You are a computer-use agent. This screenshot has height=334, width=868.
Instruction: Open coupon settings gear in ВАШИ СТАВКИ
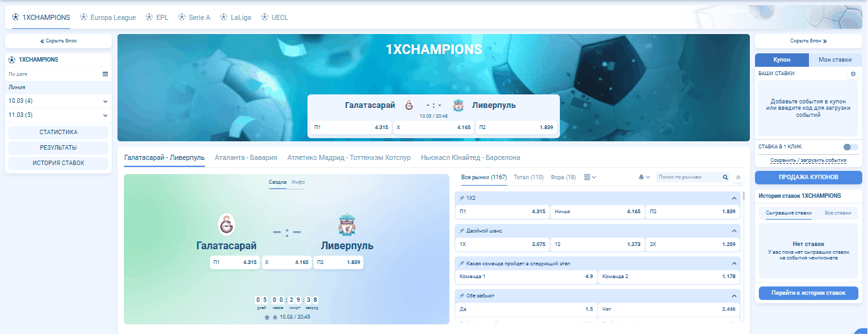pyautogui.click(x=853, y=74)
